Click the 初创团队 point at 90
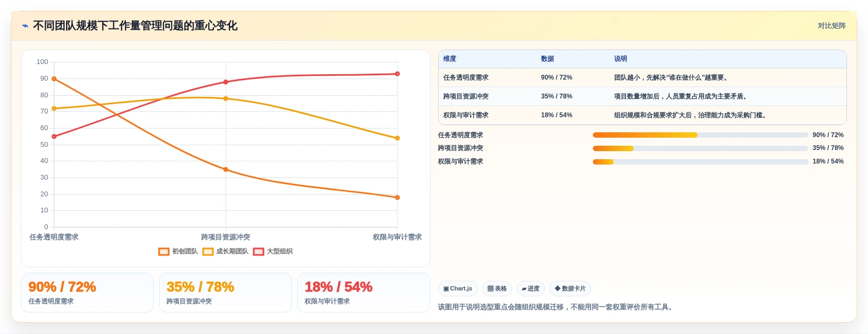The image size is (868, 334). [x=54, y=79]
